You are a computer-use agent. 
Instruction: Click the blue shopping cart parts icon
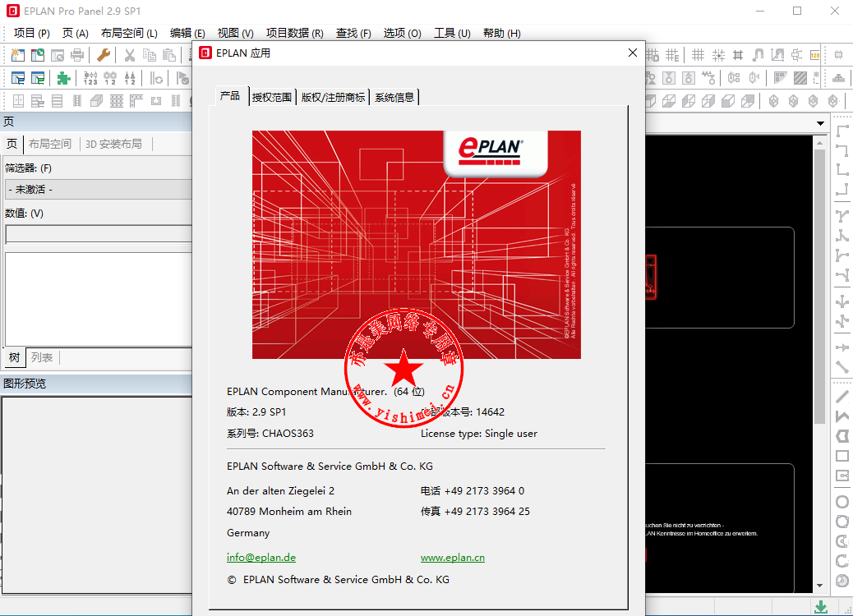(x=18, y=78)
